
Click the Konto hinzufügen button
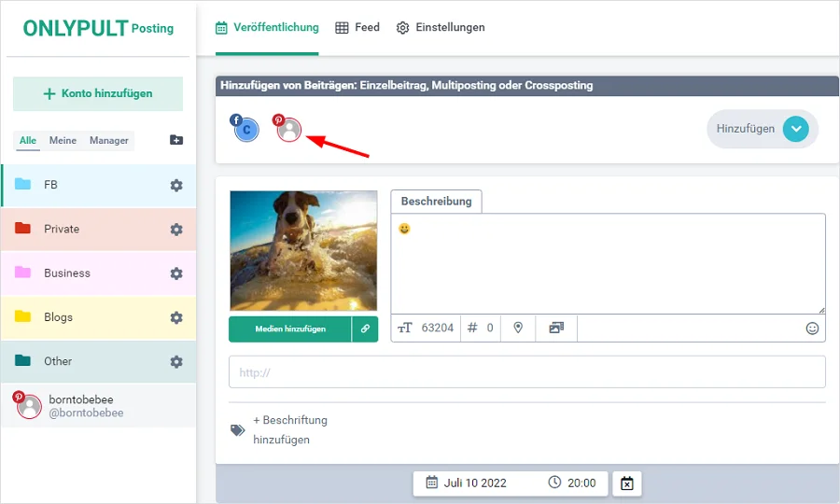pos(98,94)
